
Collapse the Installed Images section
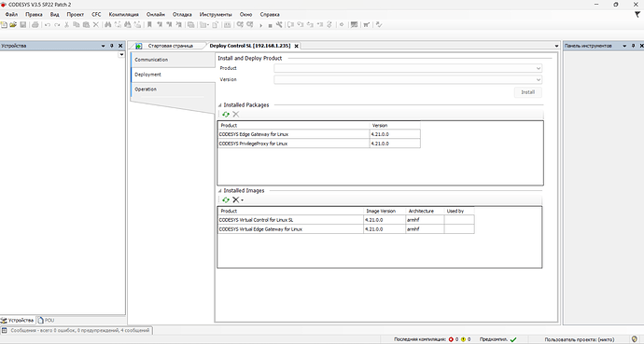(220, 191)
